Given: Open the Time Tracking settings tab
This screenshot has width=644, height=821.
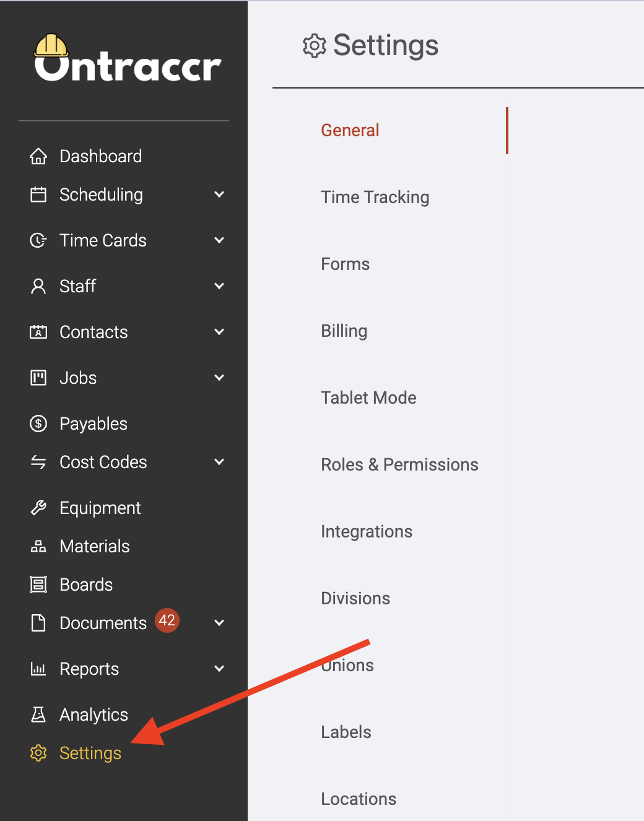Looking at the screenshot, I should click(x=375, y=197).
